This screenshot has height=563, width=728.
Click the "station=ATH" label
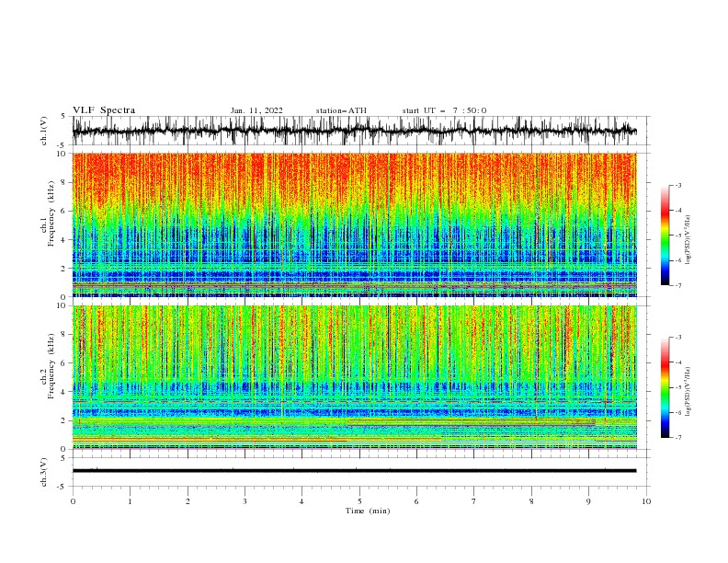(x=341, y=110)
